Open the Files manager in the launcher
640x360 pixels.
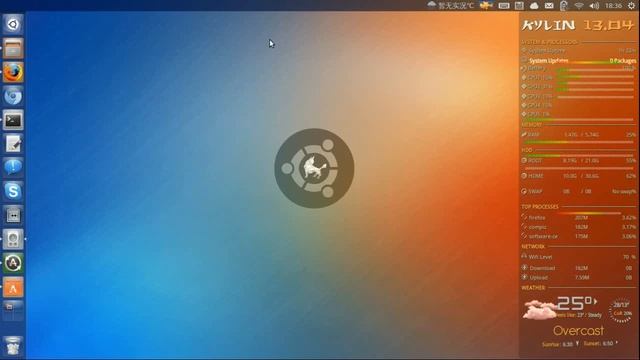coord(13,49)
